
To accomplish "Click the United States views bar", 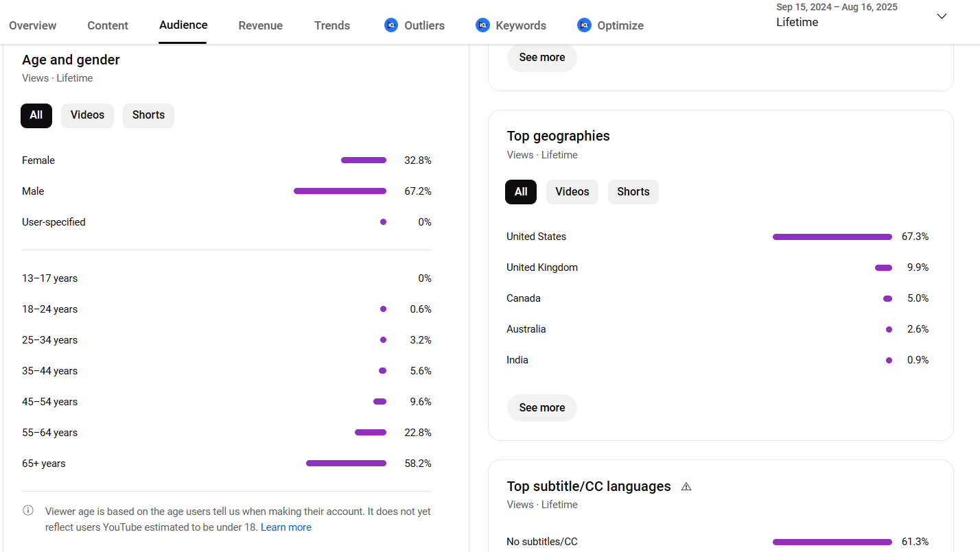I will click(x=832, y=237).
